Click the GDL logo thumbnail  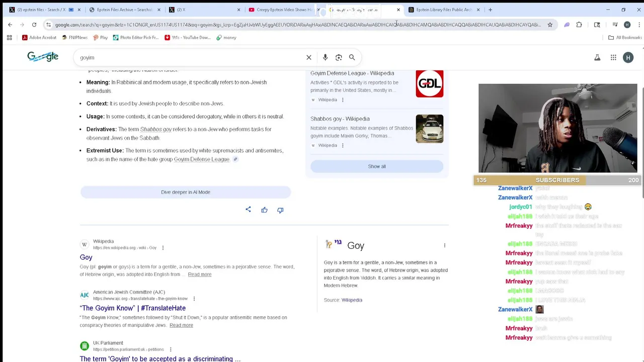click(x=430, y=83)
